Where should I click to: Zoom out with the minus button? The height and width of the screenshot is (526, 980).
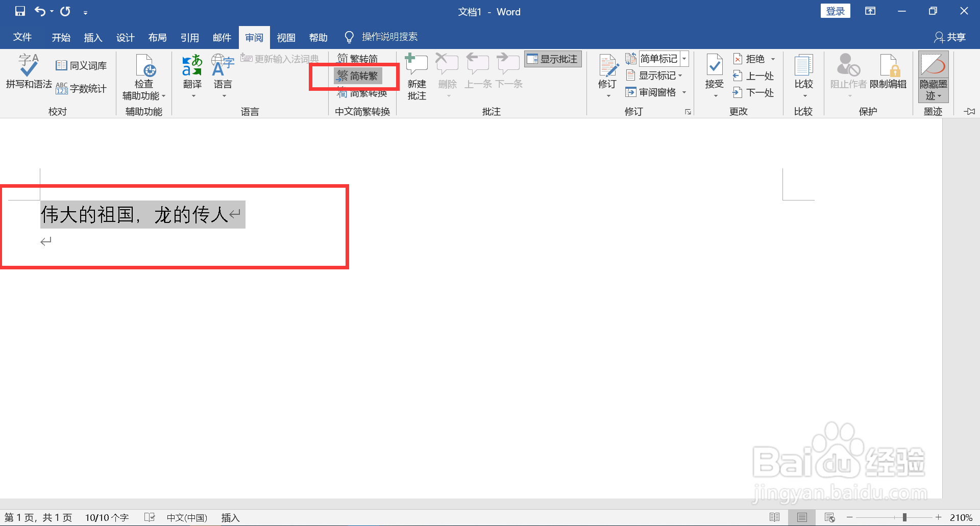pyautogui.click(x=849, y=517)
